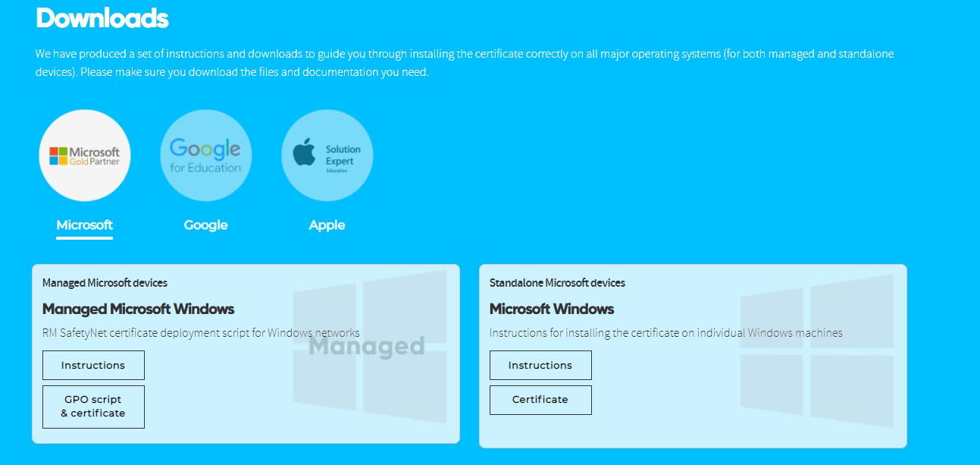This screenshot has height=465, width=980.
Task: Select the Apple Solution Expert logo circle
Action: 327,156
